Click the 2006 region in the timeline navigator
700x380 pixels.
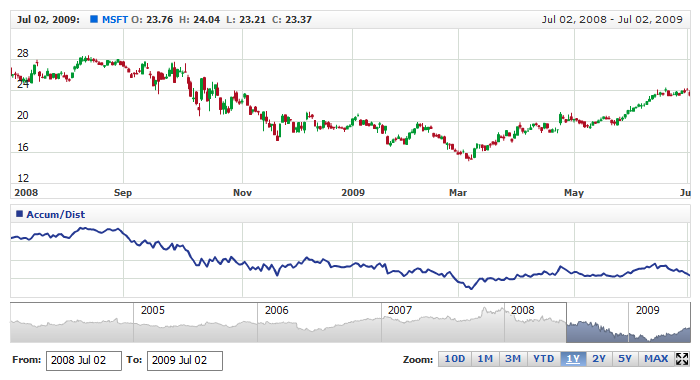pos(319,322)
